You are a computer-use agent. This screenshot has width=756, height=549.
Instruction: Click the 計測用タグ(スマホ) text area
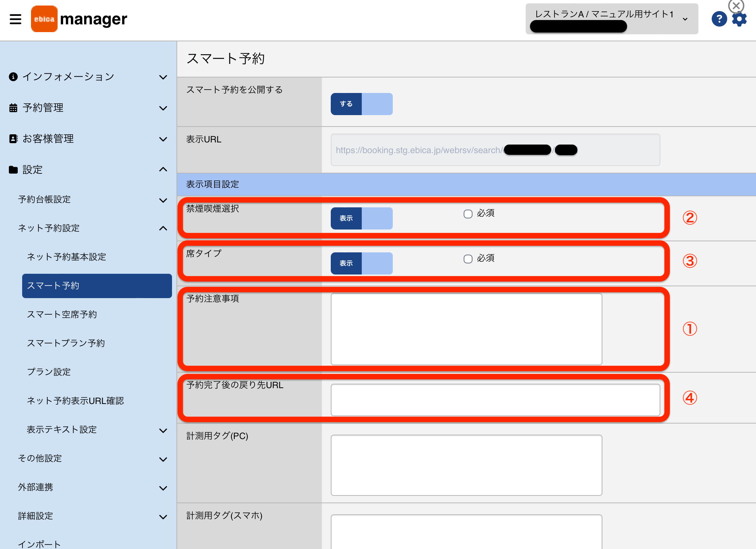click(x=467, y=532)
